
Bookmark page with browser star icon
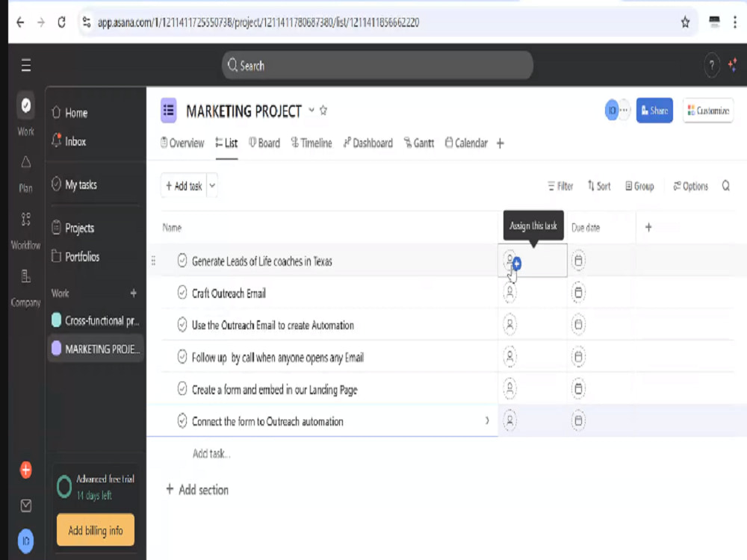pyautogui.click(x=685, y=22)
